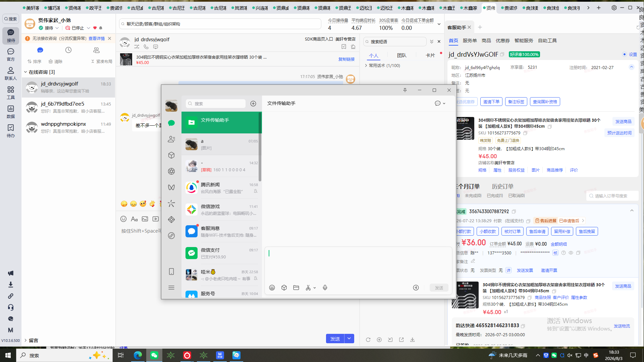
Task: Switch to the 优惠券 tab
Action: pos(502,41)
